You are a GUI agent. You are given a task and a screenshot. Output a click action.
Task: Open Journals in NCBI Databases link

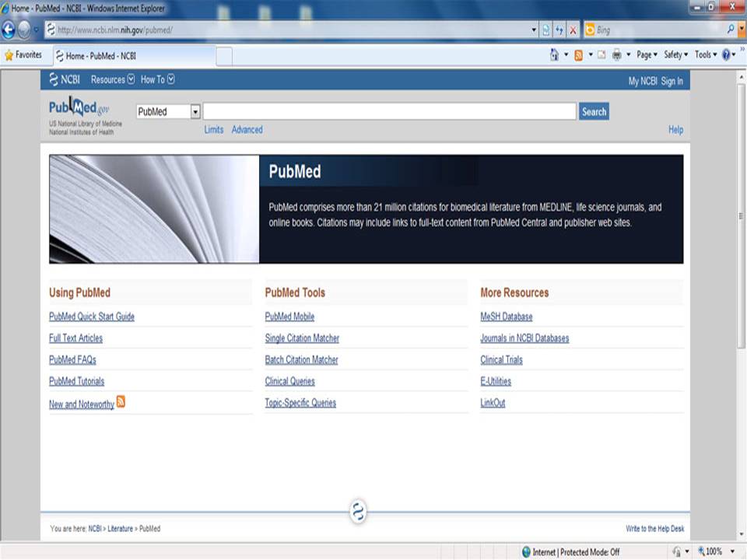[x=524, y=338]
